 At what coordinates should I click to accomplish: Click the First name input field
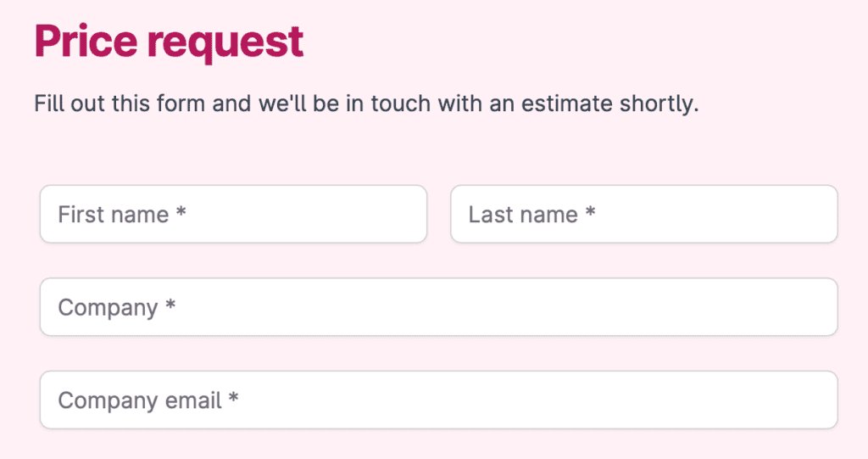pos(233,215)
